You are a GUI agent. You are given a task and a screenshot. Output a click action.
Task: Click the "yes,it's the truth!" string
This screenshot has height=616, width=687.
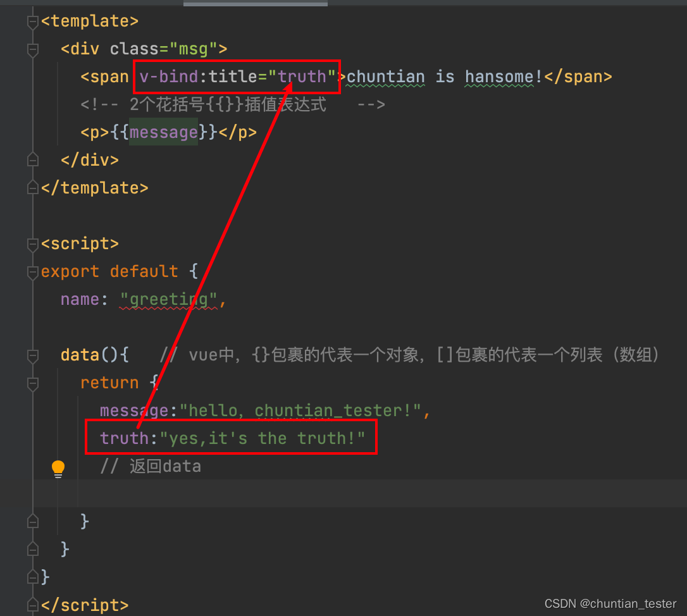point(263,438)
